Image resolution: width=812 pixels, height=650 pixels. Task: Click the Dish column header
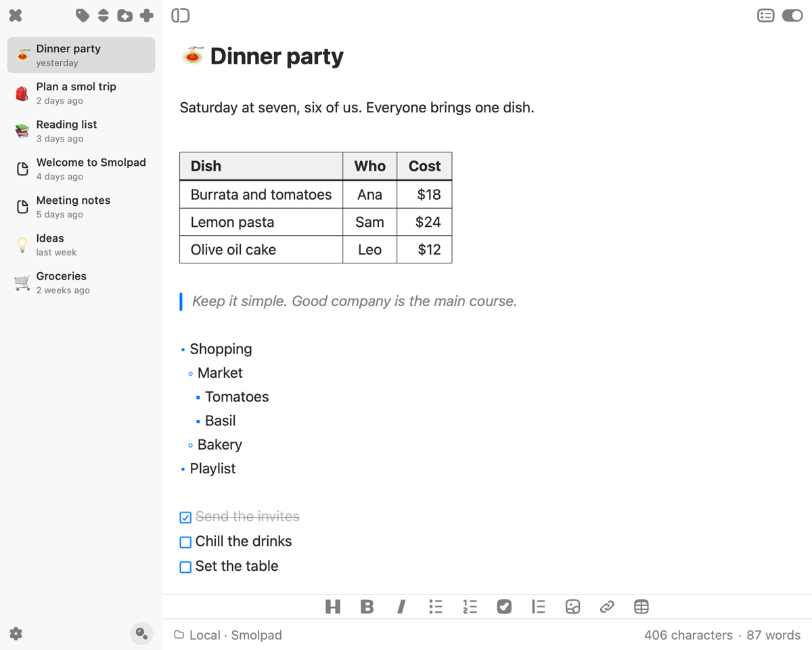click(x=261, y=166)
